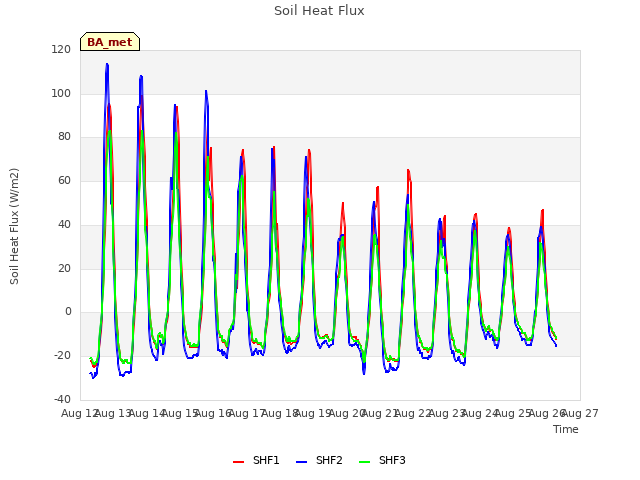Click the Aug 17 x-axis tick label
Image resolution: width=640 pixels, height=480 pixels.
point(247,413)
